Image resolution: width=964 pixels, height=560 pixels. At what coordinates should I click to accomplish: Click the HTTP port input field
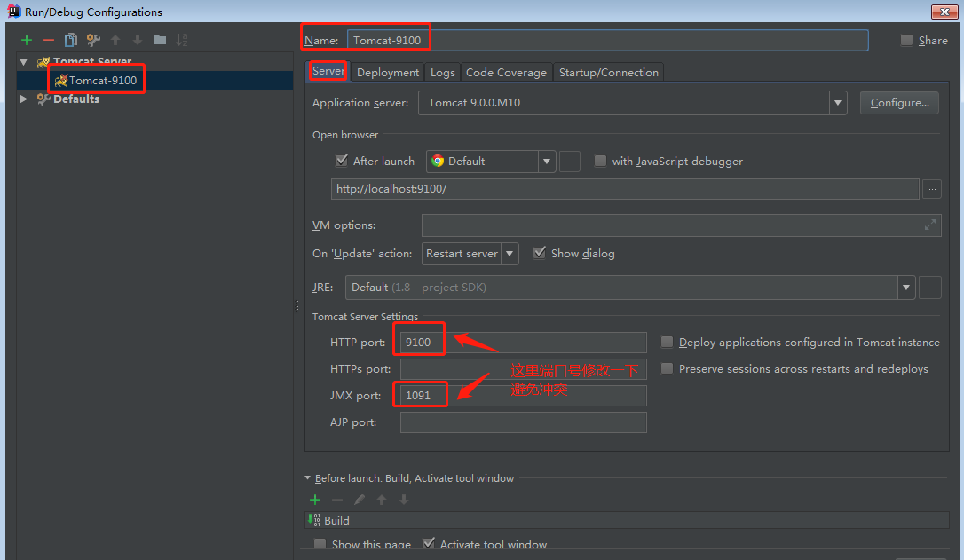coord(524,343)
